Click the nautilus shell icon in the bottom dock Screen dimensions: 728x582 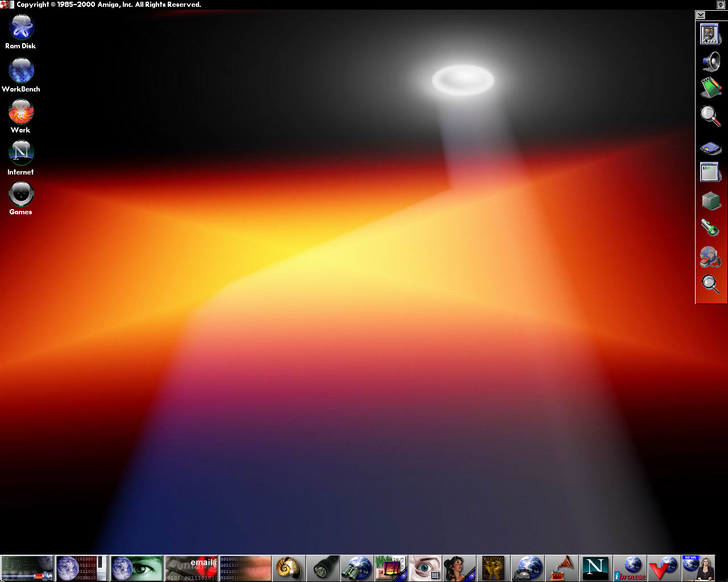(288, 568)
